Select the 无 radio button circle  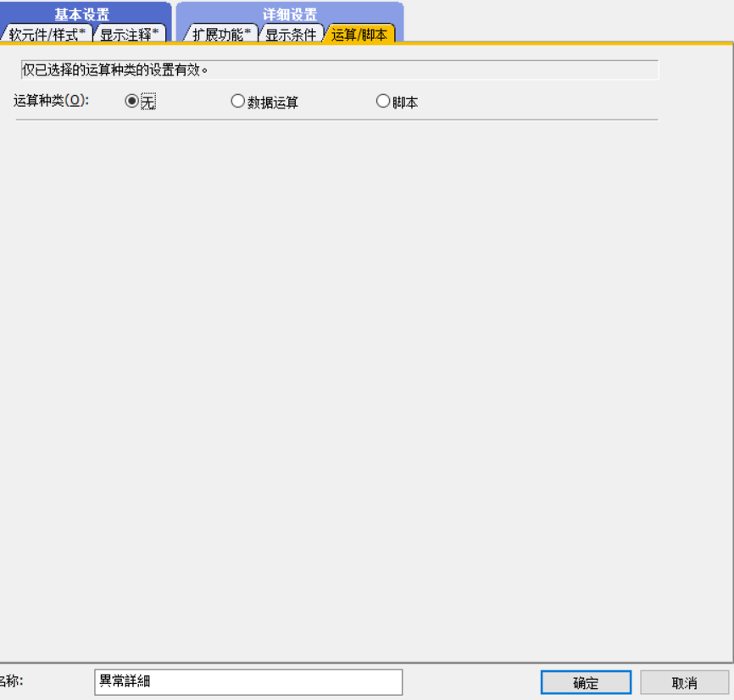pos(131,101)
